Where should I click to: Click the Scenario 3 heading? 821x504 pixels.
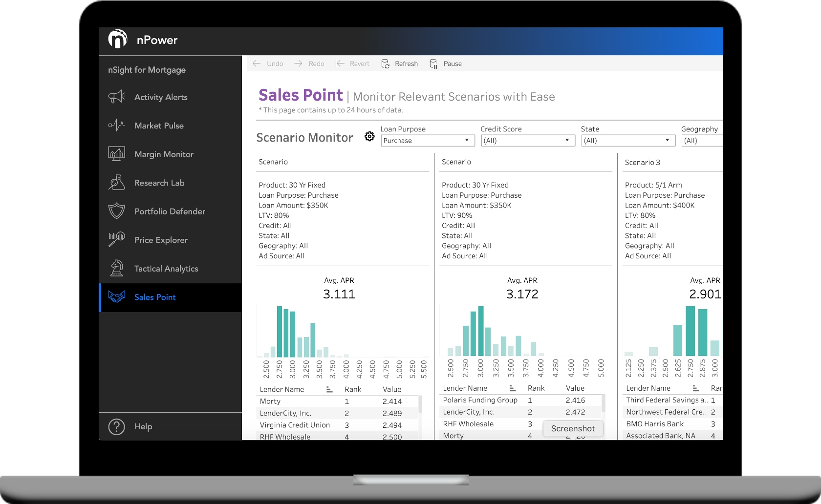[642, 162]
